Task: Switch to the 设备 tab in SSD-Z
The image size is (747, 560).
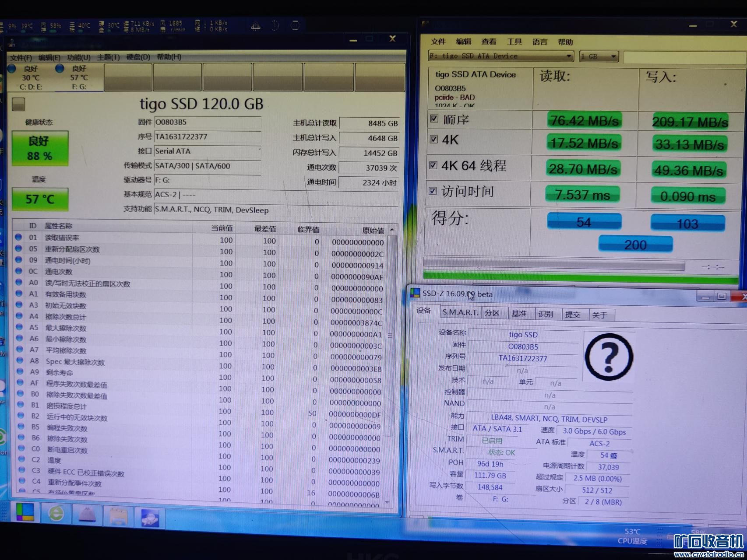Action: click(423, 311)
